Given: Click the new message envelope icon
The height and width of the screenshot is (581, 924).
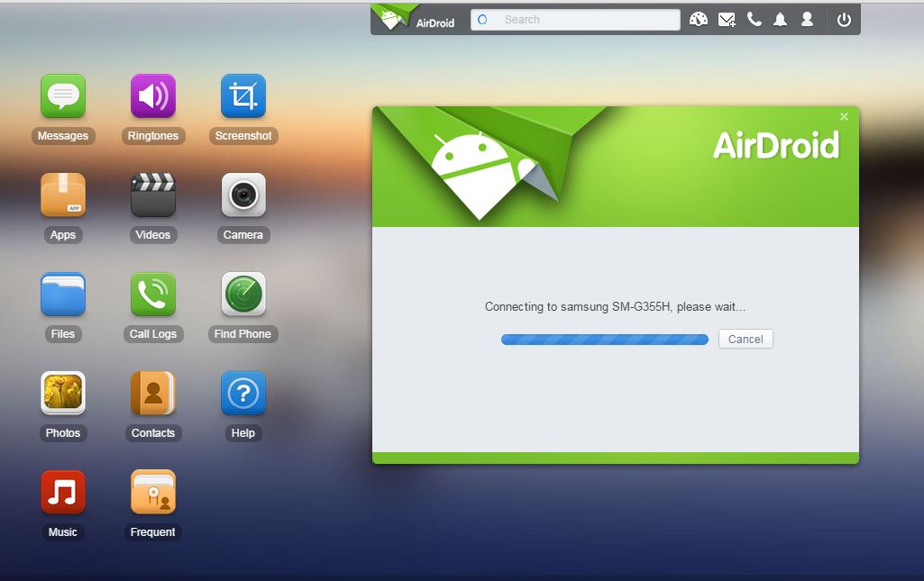Looking at the screenshot, I should (x=726, y=20).
